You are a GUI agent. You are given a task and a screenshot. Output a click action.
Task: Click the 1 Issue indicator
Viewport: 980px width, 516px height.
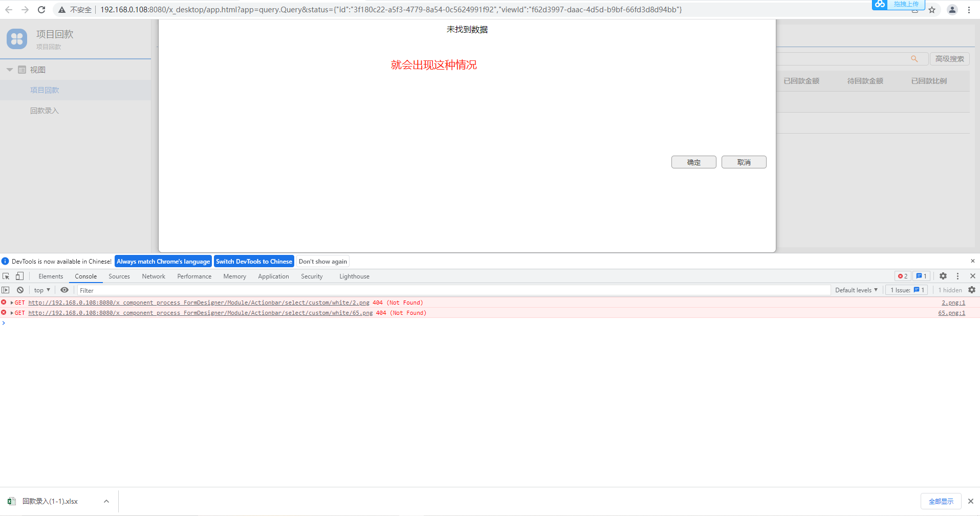[x=907, y=290]
